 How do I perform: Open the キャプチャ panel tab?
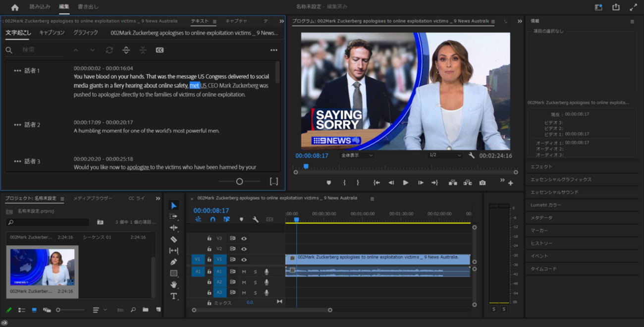tap(236, 21)
